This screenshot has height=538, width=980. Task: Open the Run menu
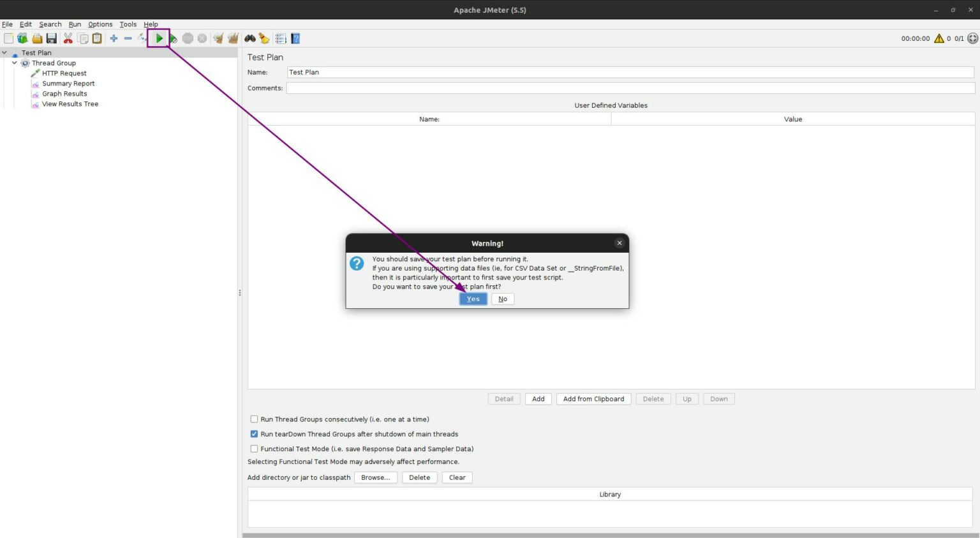pyautogui.click(x=75, y=24)
